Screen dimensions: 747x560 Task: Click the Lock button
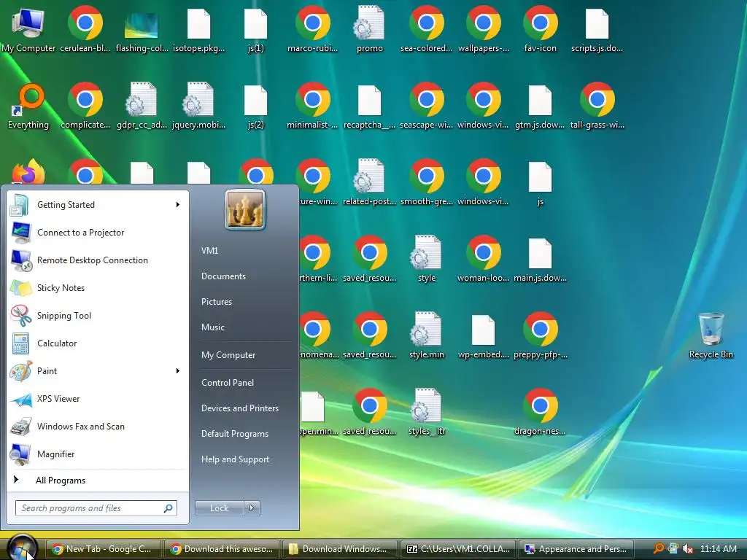(x=220, y=508)
